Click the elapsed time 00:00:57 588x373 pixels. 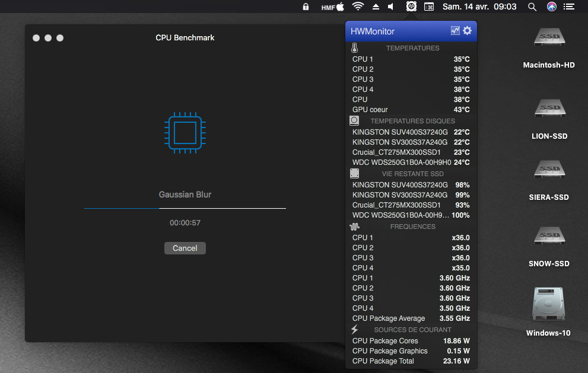pos(185,223)
